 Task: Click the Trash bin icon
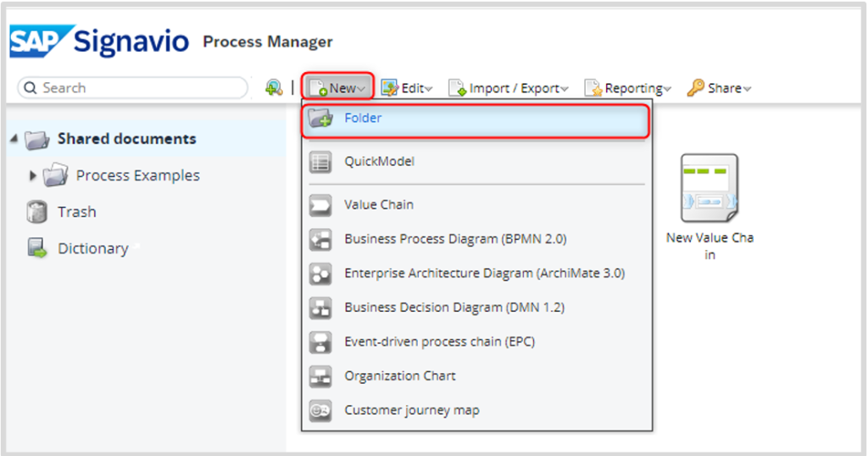[x=37, y=212]
